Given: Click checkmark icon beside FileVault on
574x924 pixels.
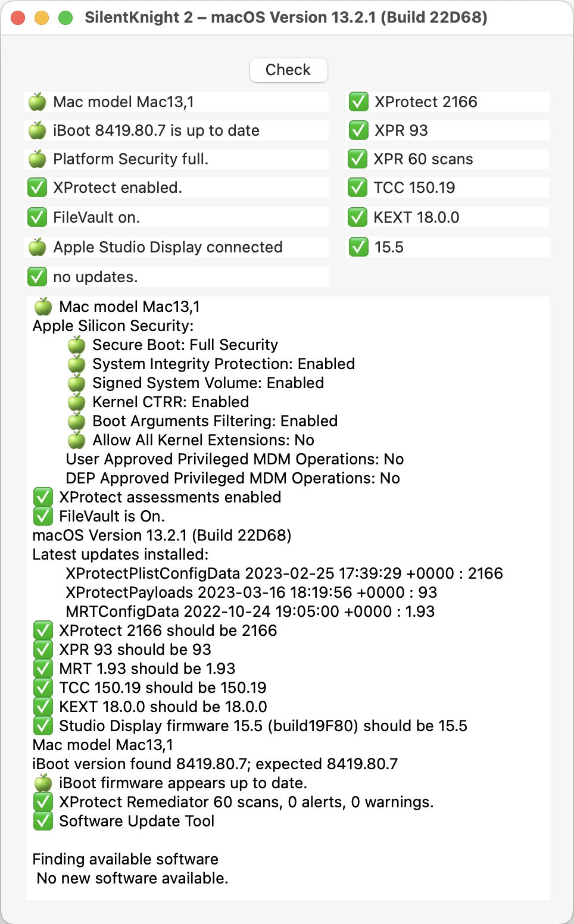Looking at the screenshot, I should tap(38, 217).
